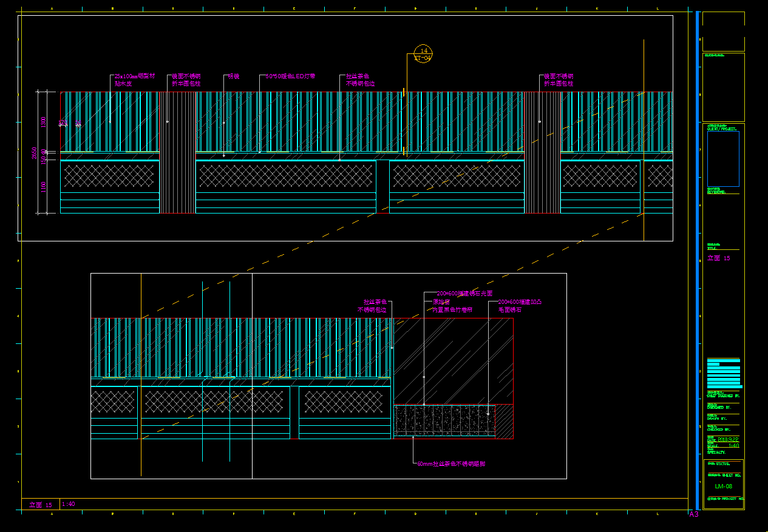768x532 pixels.
Task: Select the LM-08 sheet number text
Action: point(723,486)
